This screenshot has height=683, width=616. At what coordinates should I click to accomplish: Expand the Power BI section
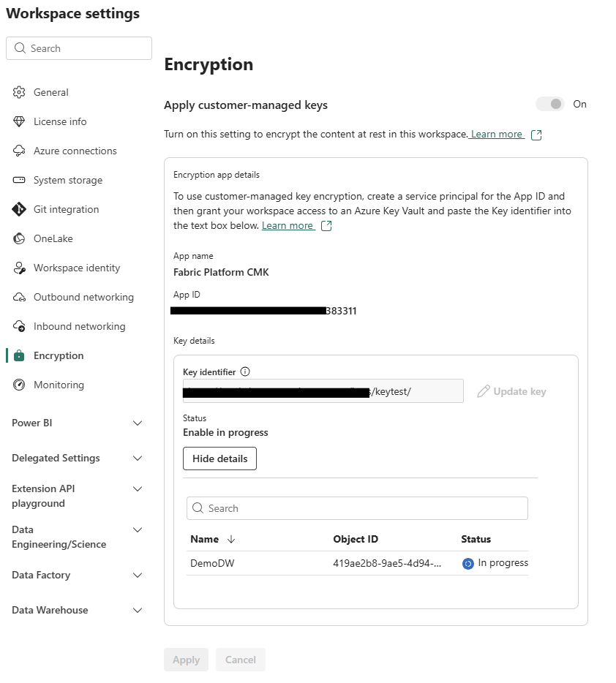[x=137, y=423]
